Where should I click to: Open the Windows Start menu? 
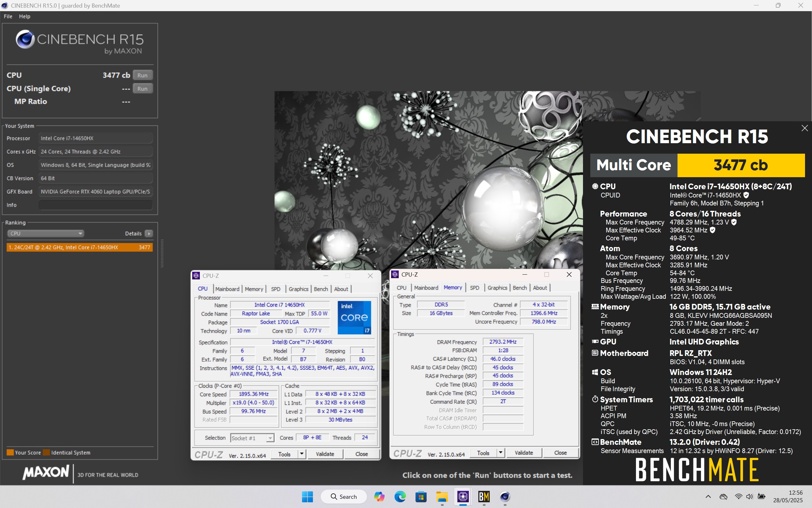pos(307,497)
